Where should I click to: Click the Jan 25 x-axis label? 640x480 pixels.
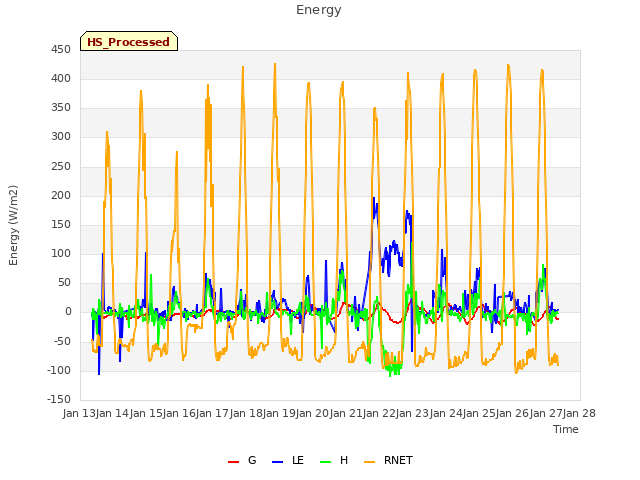pos(479,414)
